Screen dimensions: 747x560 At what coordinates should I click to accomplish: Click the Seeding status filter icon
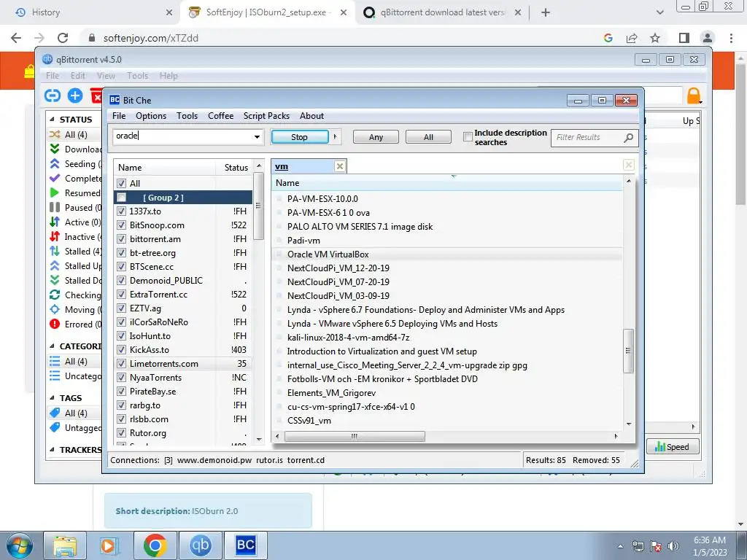pos(55,164)
